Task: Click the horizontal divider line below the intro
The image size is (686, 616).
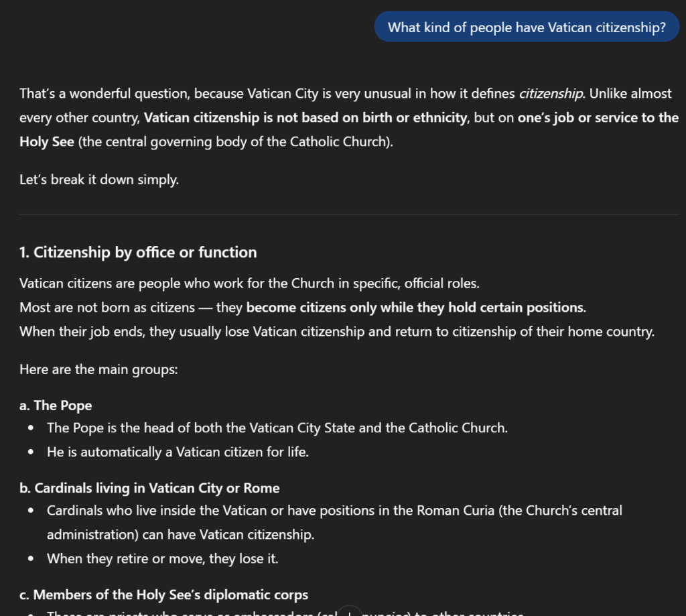Action: pyautogui.click(x=349, y=214)
